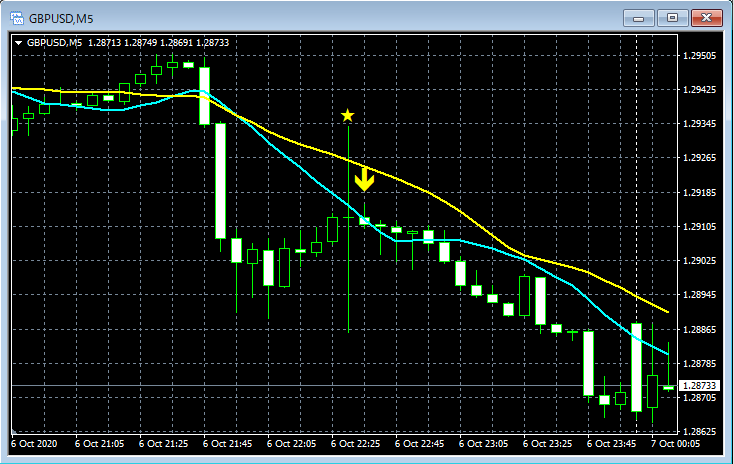The height and width of the screenshot is (464, 734).
Task: Click price level 1.28705 on scale
Action: [699, 398]
